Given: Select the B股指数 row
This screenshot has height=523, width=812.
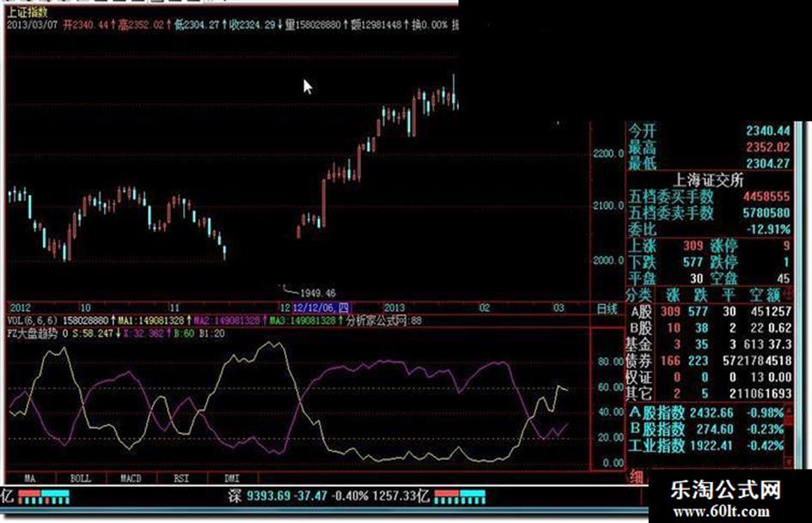Looking at the screenshot, I should [x=706, y=429].
